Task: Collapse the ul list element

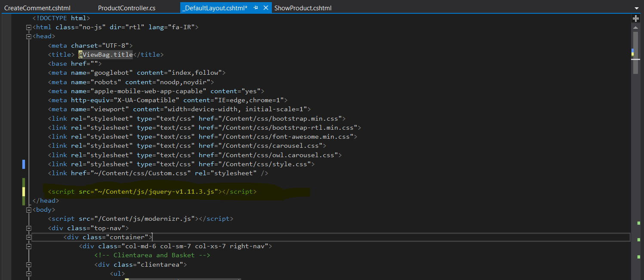Action: pyautogui.click(x=29, y=274)
